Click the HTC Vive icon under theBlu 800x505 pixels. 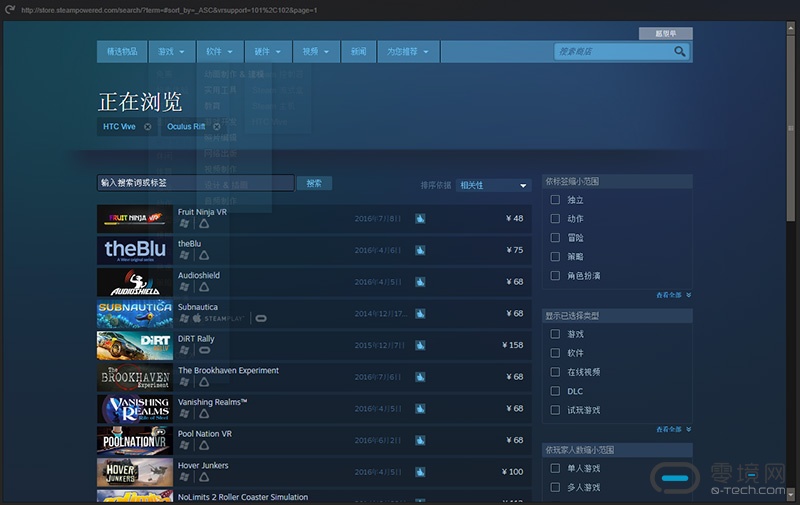203,255
